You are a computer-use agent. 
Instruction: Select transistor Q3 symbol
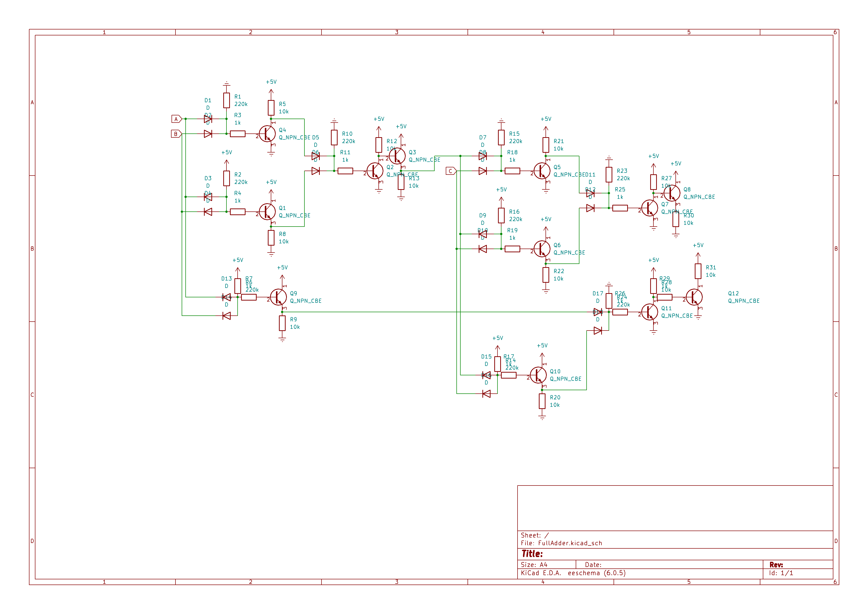coord(397,156)
